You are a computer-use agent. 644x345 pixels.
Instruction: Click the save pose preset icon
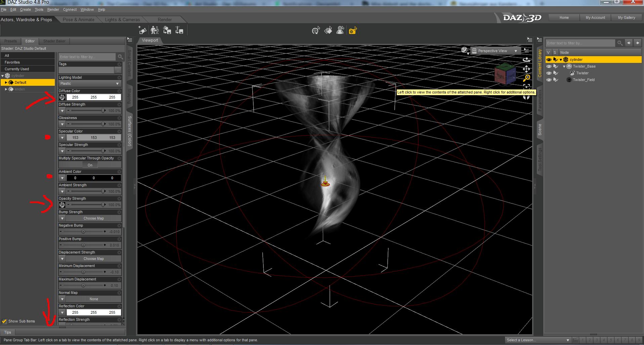pos(179,31)
